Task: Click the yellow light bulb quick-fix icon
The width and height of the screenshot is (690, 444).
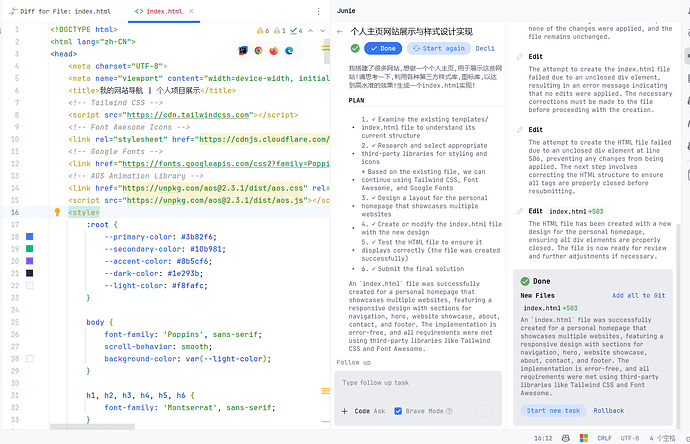Action: (x=57, y=212)
